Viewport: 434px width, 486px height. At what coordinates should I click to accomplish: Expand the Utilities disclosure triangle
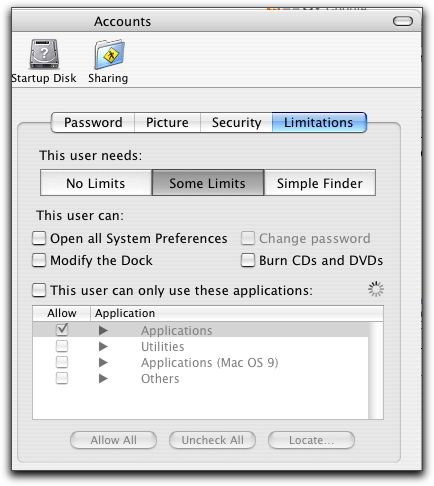103,347
